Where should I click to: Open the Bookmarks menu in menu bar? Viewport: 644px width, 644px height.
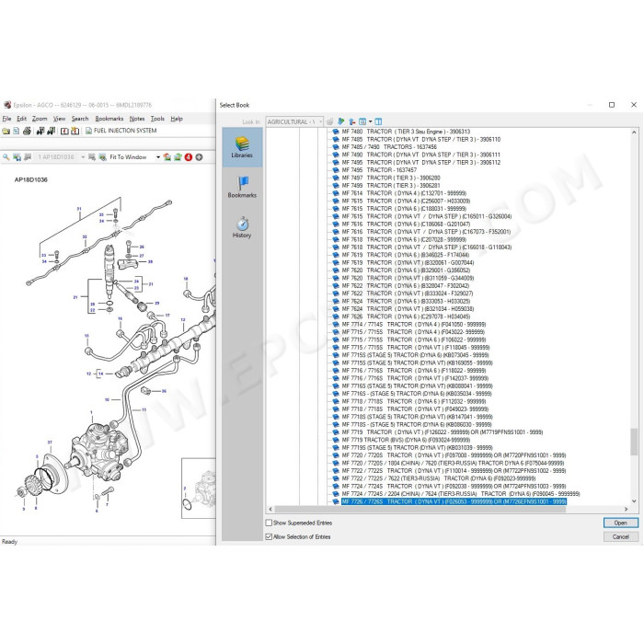(109, 119)
